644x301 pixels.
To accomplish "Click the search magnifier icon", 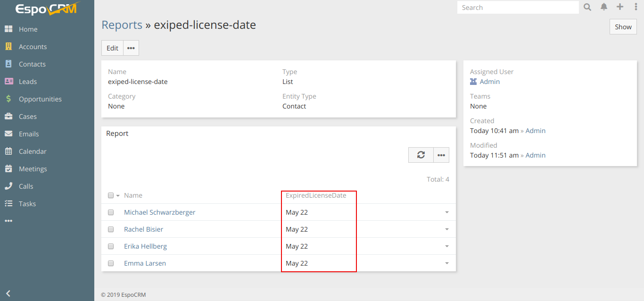I will [x=587, y=7].
